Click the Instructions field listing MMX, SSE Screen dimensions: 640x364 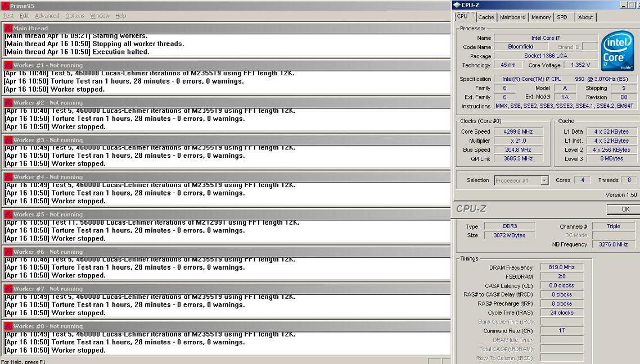pos(565,106)
